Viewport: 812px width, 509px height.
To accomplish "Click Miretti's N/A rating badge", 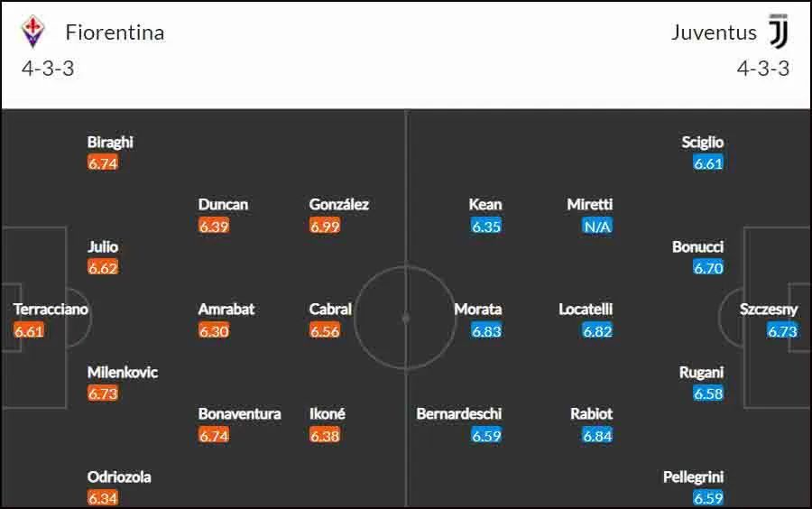I will 597,226.
